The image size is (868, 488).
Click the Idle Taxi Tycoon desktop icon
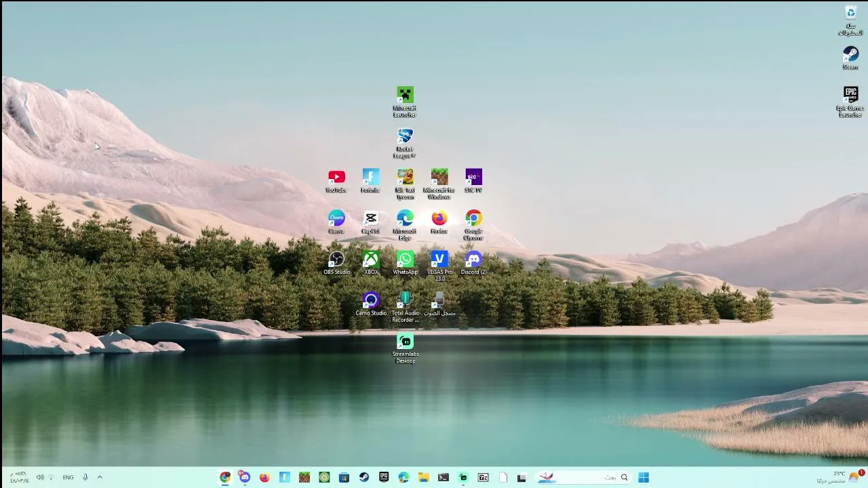click(x=405, y=184)
